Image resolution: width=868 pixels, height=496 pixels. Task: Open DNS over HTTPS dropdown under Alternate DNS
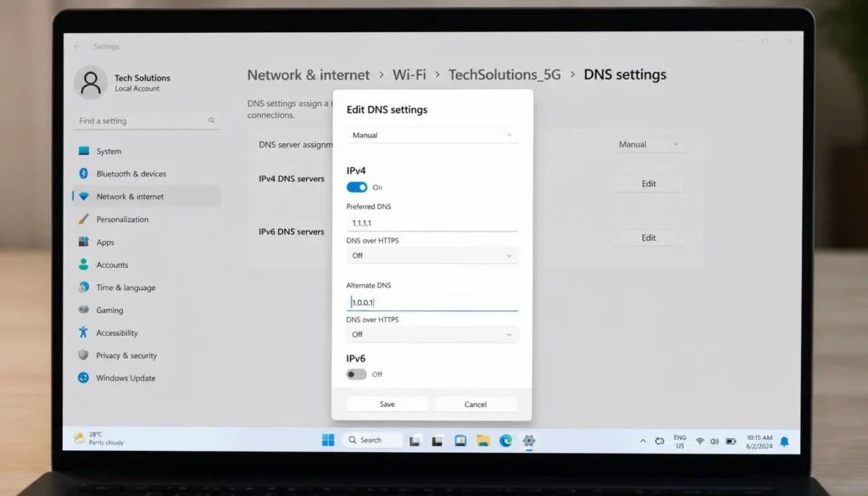tap(432, 334)
